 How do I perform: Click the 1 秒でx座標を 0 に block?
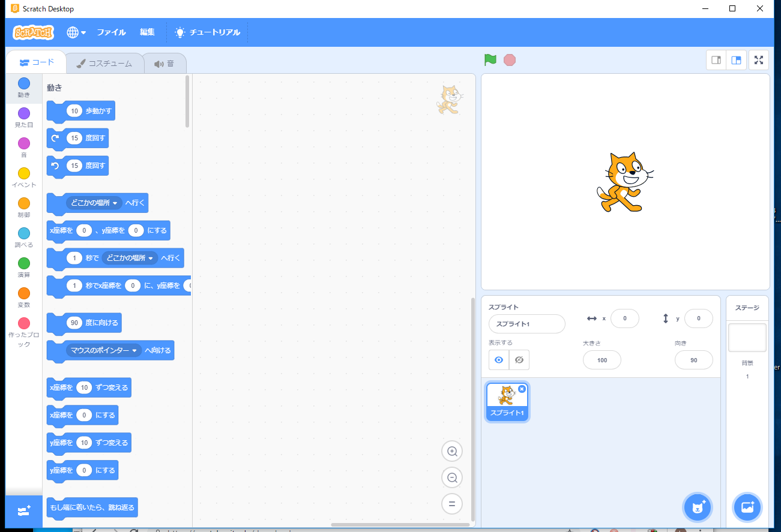(119, 287)
